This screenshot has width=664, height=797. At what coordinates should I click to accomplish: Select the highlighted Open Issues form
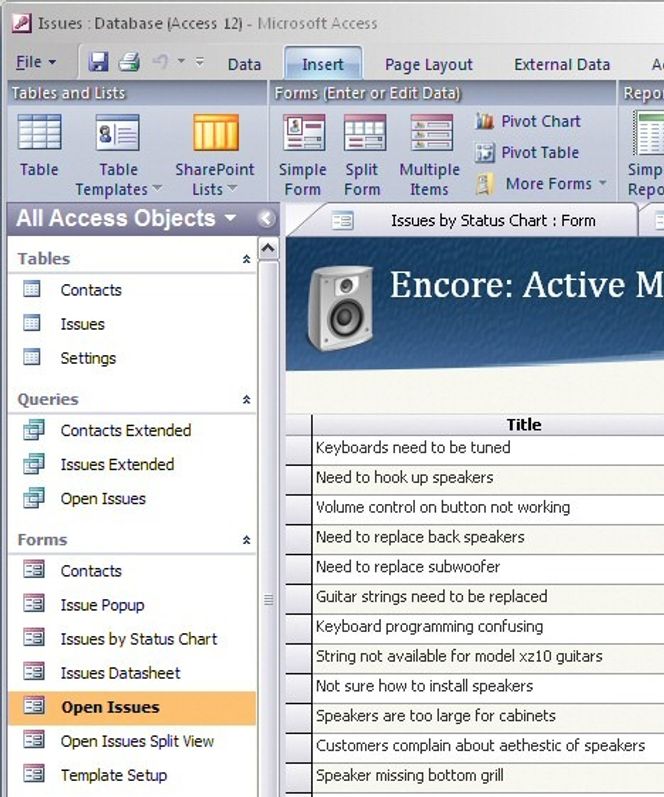coord(132,707)
